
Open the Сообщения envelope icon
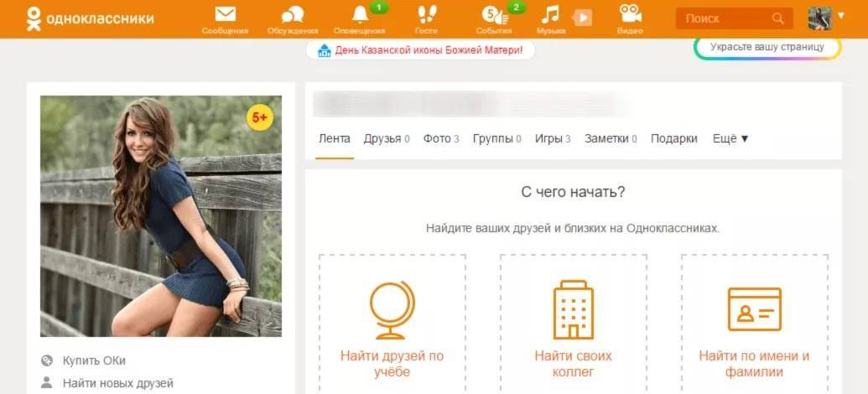tap(226, 14)
